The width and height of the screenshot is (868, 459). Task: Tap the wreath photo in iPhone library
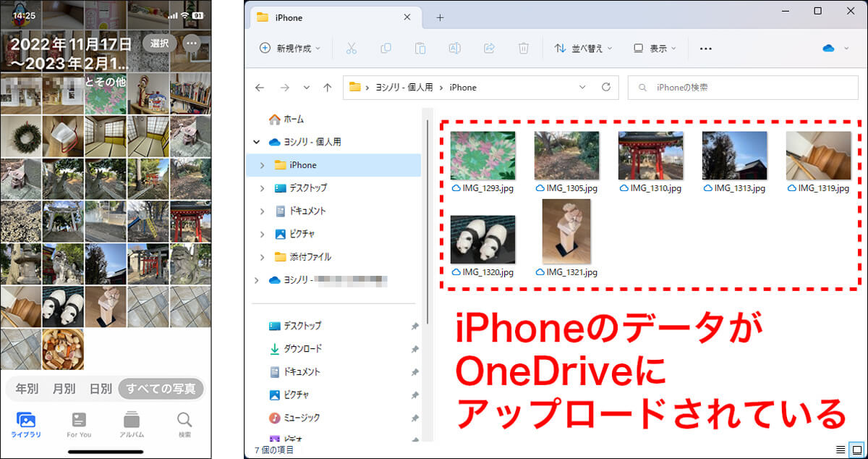coord(21,136)
